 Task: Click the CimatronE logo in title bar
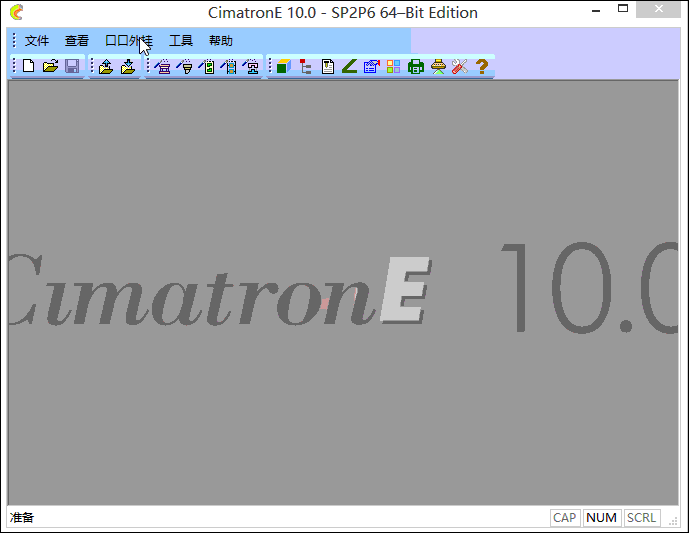point(16,12)
